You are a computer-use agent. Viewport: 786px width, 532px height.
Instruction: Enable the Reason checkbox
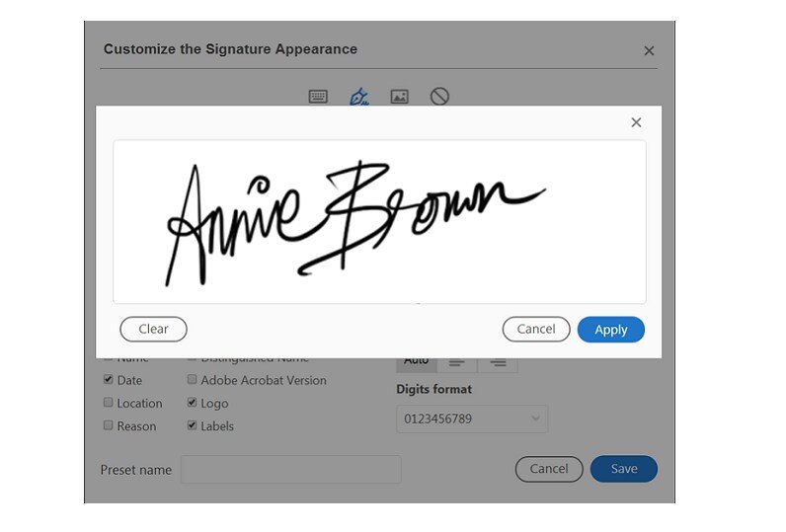(x=109, y=426)
